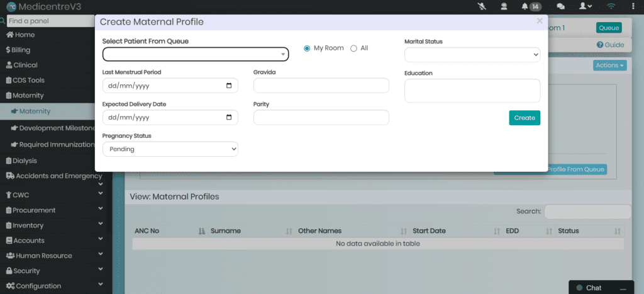Viewport: 644px width, 294px height.
Task: Click the Expected Delivery Date field
Action: [x=170, y=118]
